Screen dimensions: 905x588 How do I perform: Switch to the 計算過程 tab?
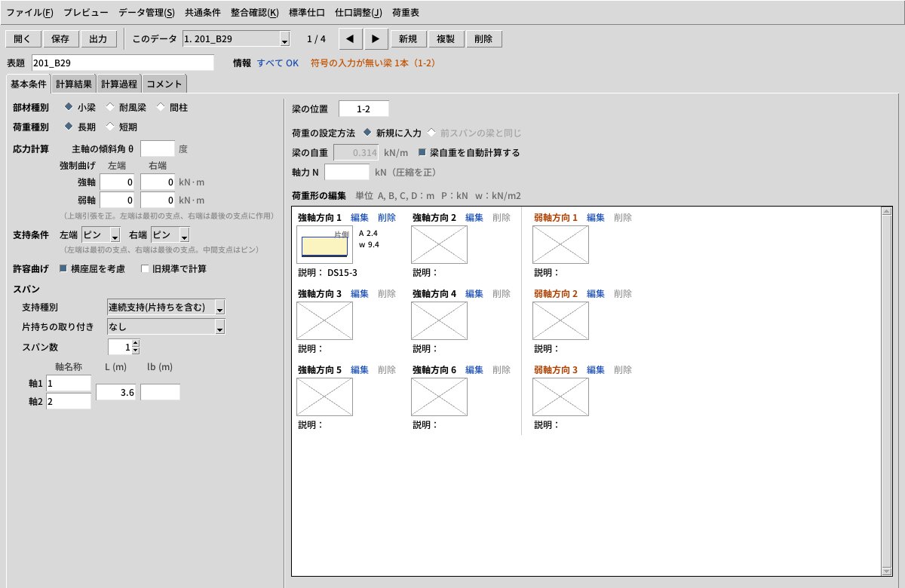[x=119, y=84]
